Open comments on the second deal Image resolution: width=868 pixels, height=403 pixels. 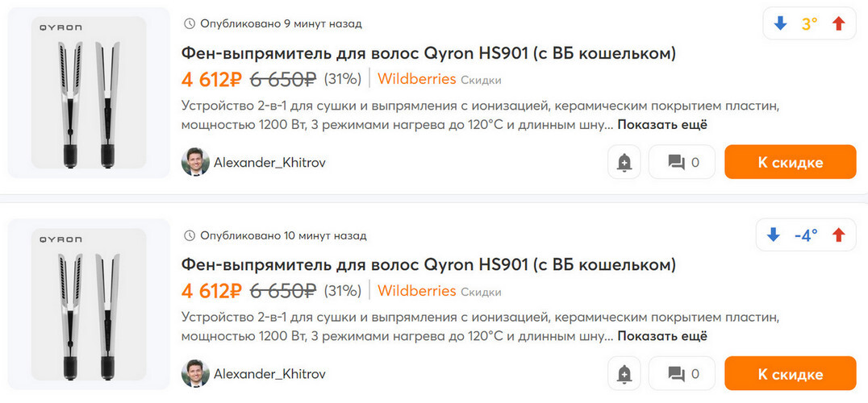tap(682, 374)
